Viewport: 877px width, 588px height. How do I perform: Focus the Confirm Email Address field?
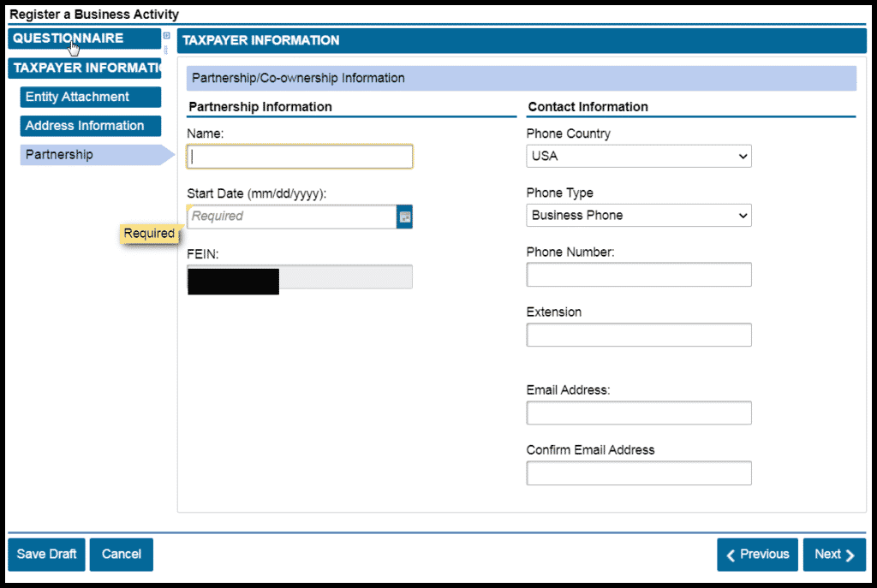pyautogui.click(x=638, y=472)
